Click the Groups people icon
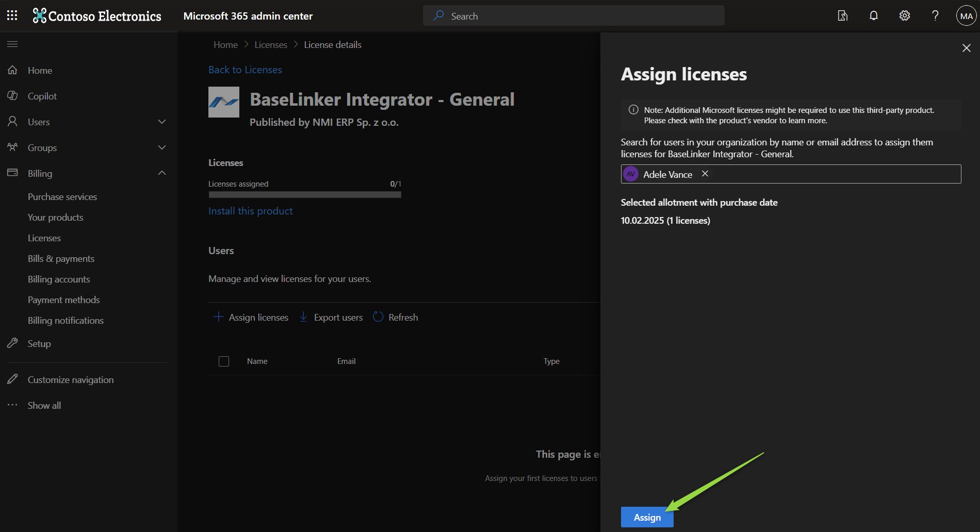980x532 pixels. pos(12,147)
